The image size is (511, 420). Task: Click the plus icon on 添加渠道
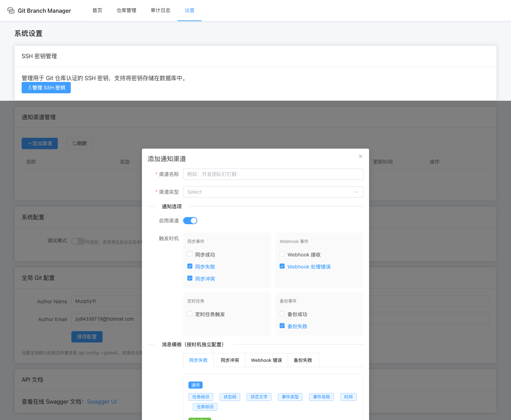pyautogui.click(x=30, y=143)
